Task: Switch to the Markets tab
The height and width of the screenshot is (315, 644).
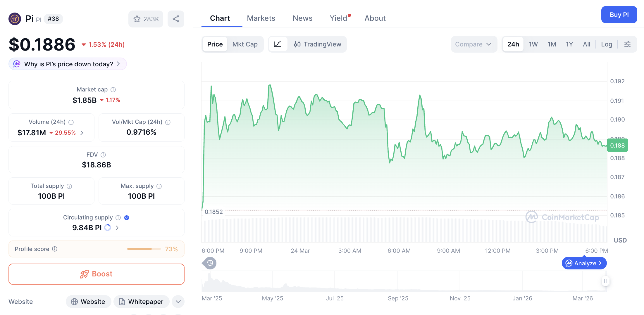Action: (x=261, y=18)
